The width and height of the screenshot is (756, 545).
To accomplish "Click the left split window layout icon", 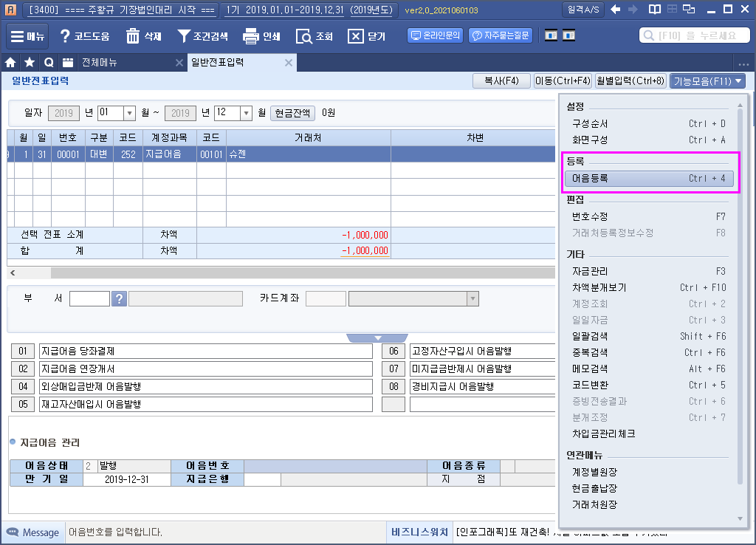I will point(551,35).
